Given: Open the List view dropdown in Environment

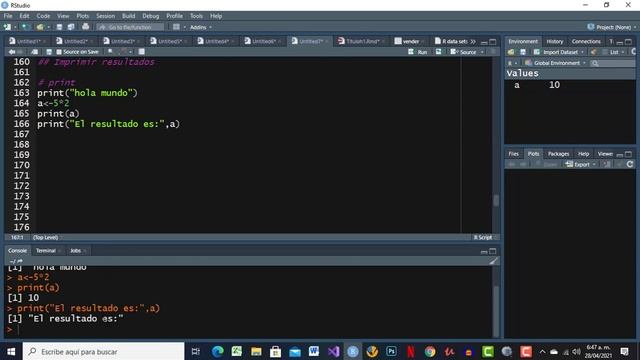Looking at the screenshot, I should coord(615,52).
